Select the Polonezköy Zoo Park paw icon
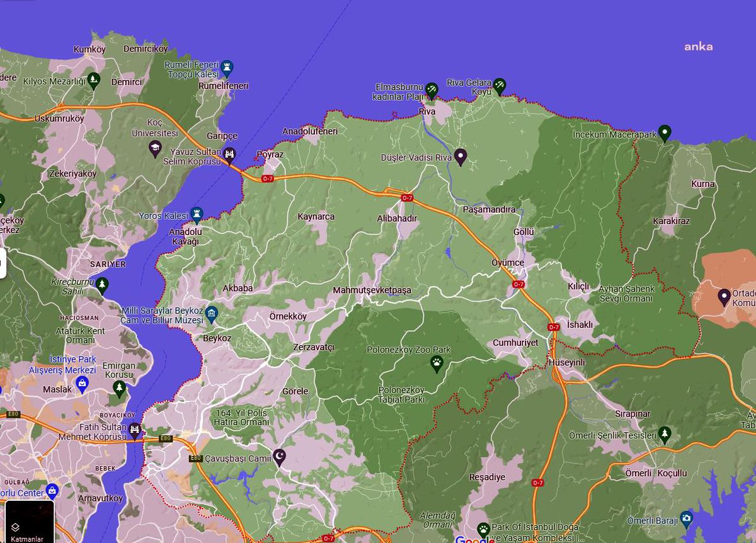Viewport: 756px width, 543px height. point(437,363)
